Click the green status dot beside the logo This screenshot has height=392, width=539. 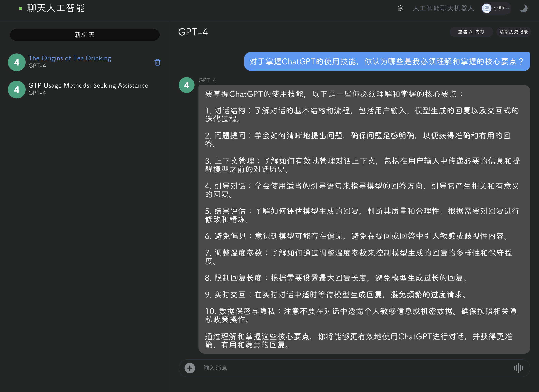[21, 8]
